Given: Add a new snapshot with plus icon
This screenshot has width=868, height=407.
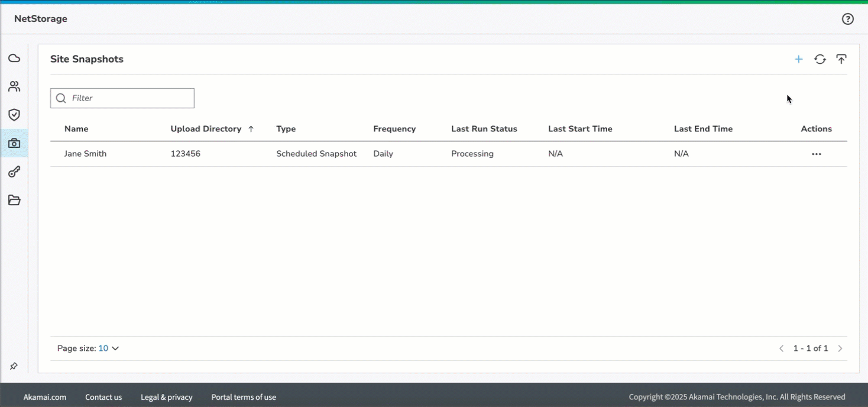Looking at the screenshot, I should [x=798, y=59].
